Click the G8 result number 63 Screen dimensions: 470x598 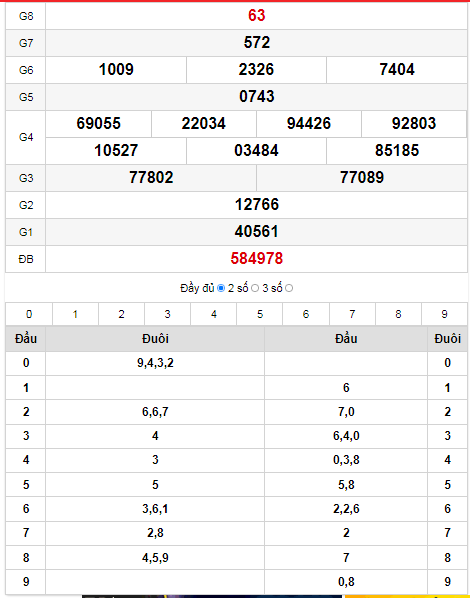256,16
